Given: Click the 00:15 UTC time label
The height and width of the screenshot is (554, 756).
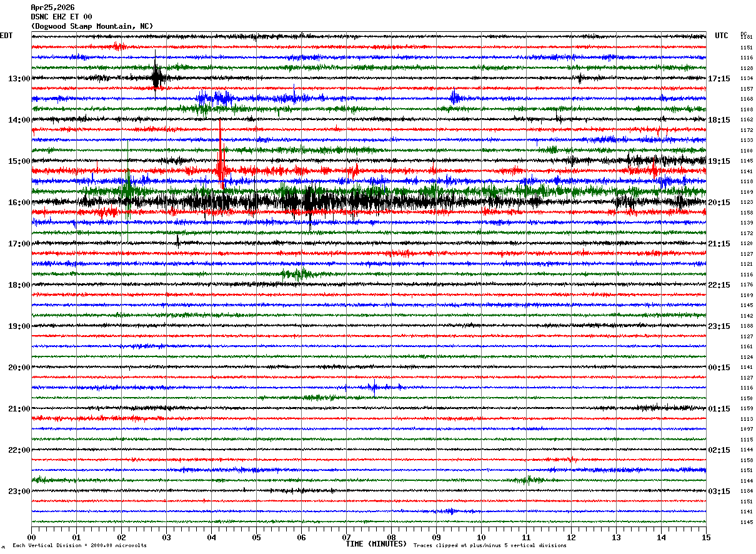Looking at the screenshot, I should 719,368.
